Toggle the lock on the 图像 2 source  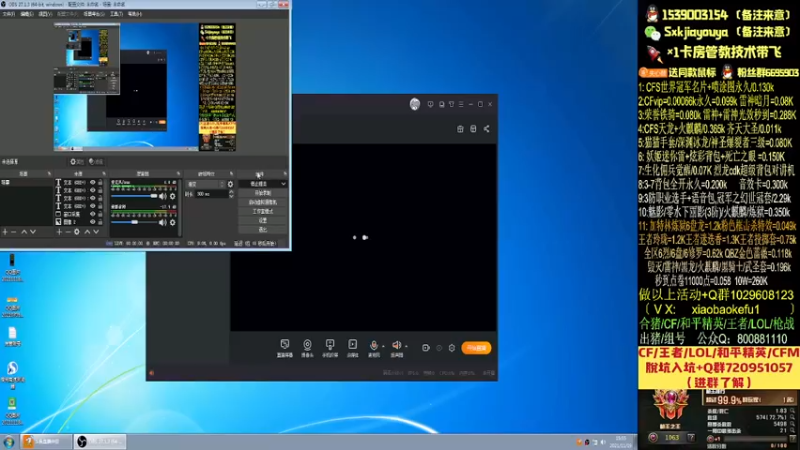pyautogui.click(x=100, y=222)
